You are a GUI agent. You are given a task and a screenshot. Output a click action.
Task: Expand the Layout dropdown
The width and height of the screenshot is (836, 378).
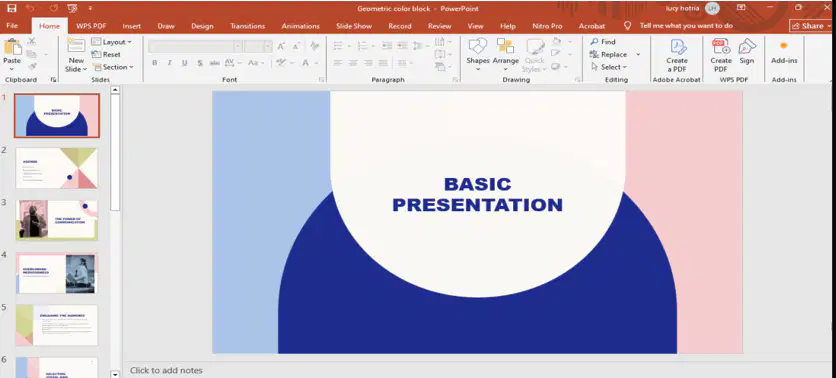pos(111,42)
